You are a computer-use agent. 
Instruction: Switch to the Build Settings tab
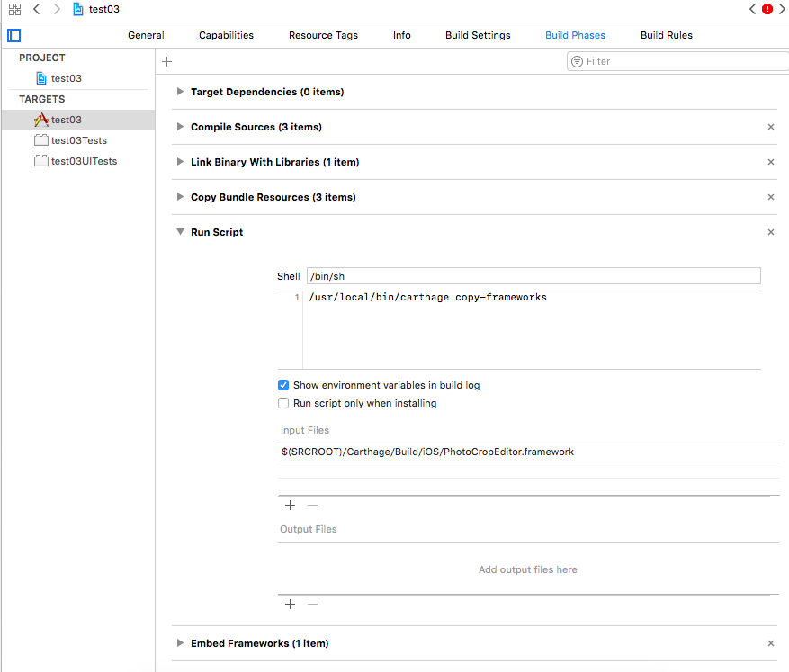(478, 35)
